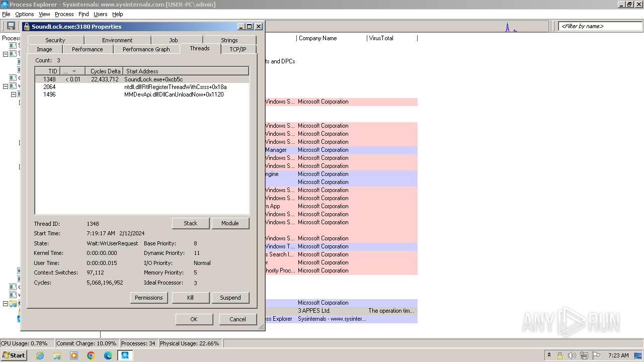Image resolution: width=644 pixels, height=362 pixels.
Task: Open the View menu
Action: tap(44, 14)
